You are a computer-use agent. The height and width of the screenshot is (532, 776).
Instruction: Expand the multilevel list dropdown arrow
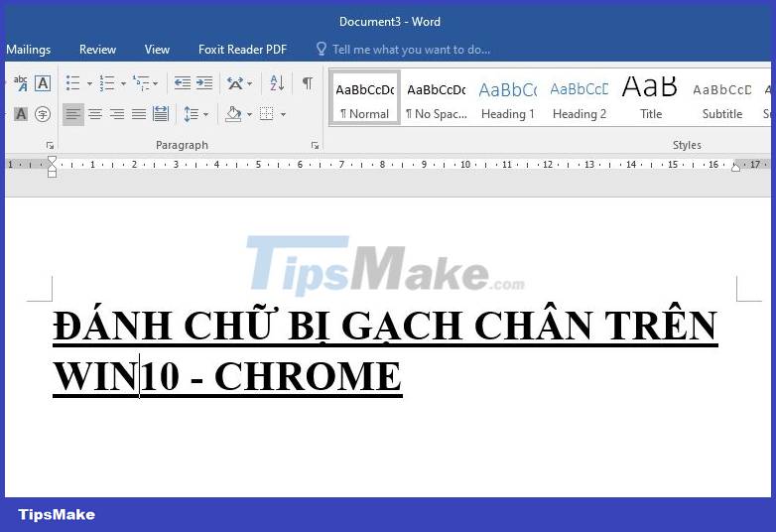coord(156,83)
